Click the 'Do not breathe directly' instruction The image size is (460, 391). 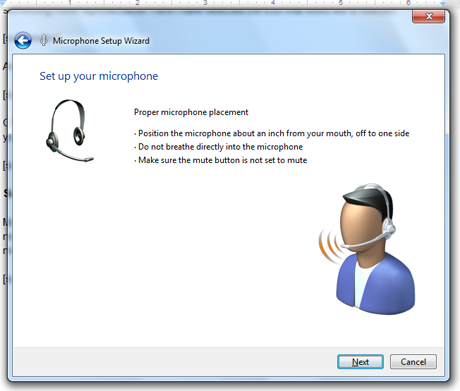pyautogui.click(x=218, y=147)
